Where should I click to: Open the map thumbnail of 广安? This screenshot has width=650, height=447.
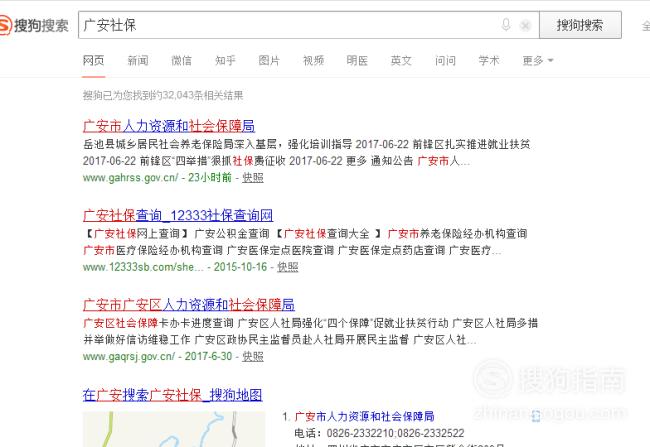pyautogui.click(x=174, y=429)
